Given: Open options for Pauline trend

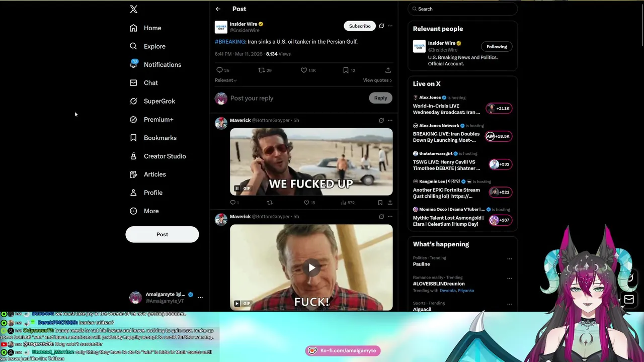Looking at the screenshot, I should point(509,259).
